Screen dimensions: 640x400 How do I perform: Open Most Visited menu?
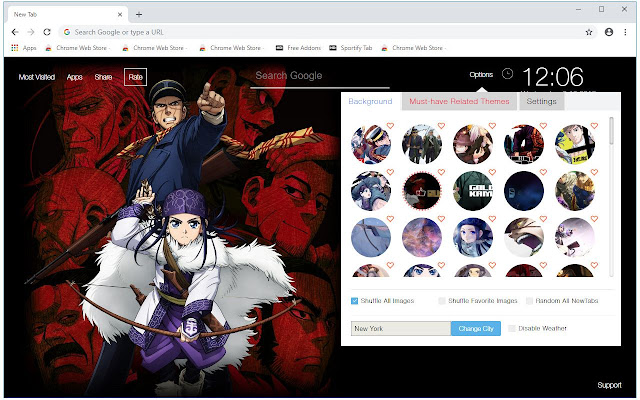point(37,77)
